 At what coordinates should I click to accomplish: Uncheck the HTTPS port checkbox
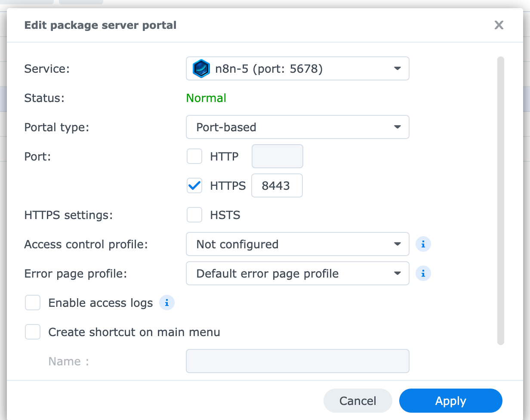194,186
